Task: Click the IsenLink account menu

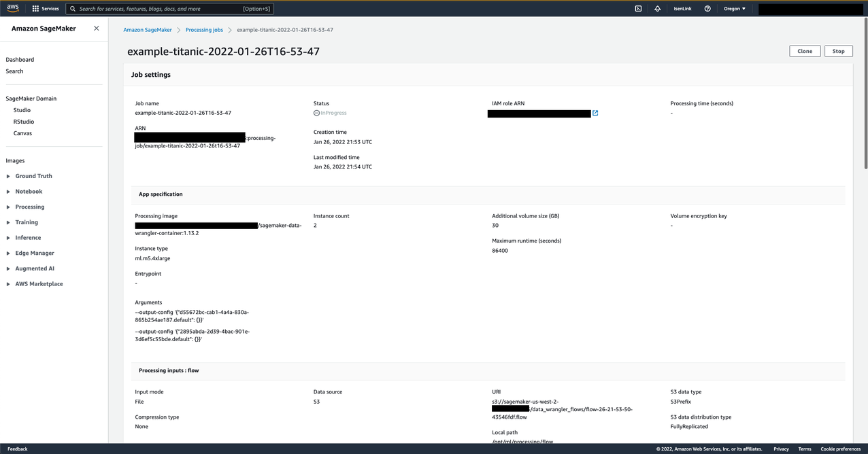Action: (x=682, y=9)
